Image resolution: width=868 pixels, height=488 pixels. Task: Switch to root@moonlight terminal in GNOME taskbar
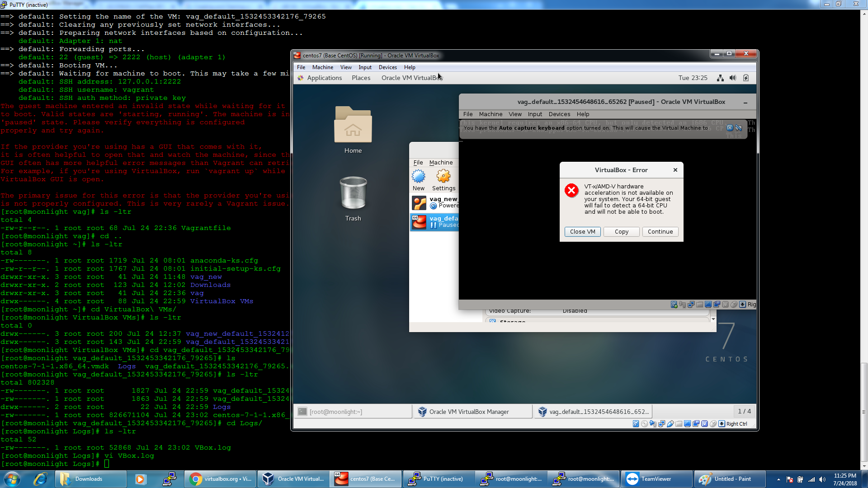pyautogui.click(x=353, y=412)
